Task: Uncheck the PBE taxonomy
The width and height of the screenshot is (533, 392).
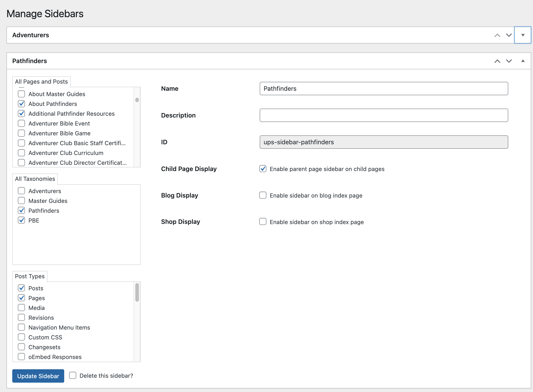Action: 21,220
